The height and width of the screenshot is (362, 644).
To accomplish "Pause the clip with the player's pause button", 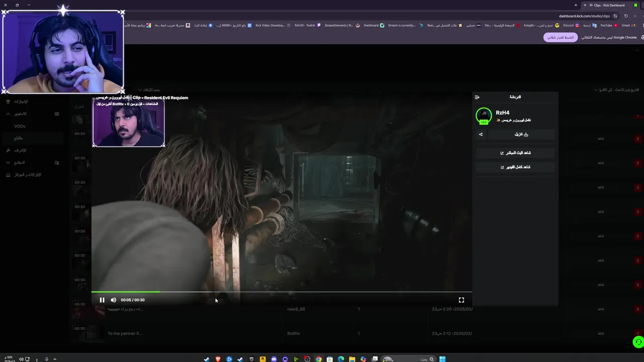I will 102,300.
